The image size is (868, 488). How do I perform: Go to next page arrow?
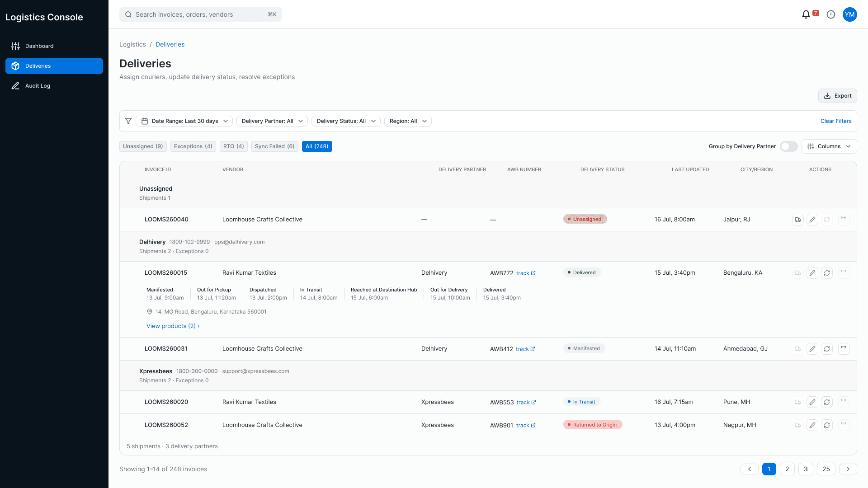pyautogui.click(x=848, y=469)
